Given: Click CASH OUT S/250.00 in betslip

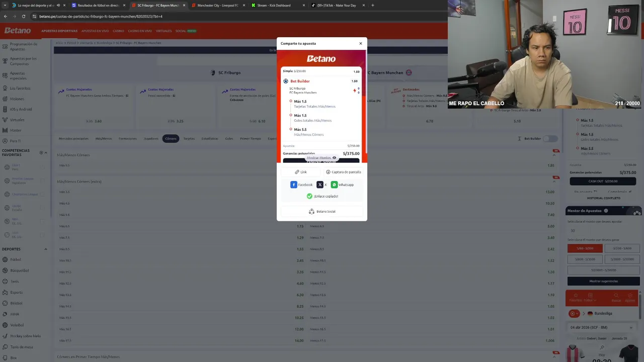Looking at the screenshot, I should 602,181.
